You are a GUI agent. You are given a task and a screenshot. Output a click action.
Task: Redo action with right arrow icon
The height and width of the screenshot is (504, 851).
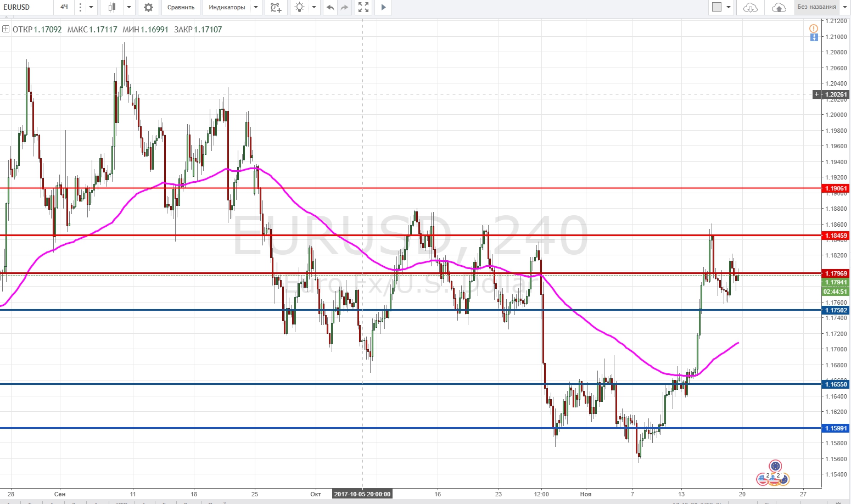[x=344, y=7]
